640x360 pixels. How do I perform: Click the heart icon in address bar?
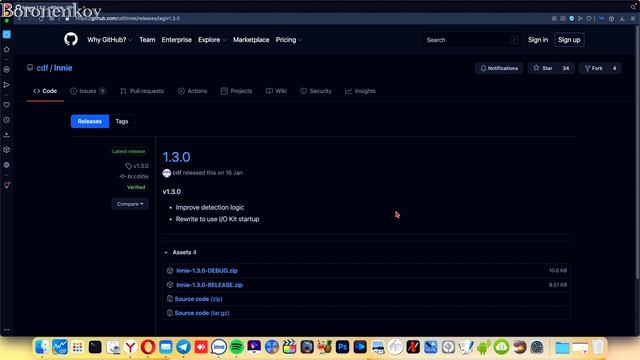click(x=589, y=18)
